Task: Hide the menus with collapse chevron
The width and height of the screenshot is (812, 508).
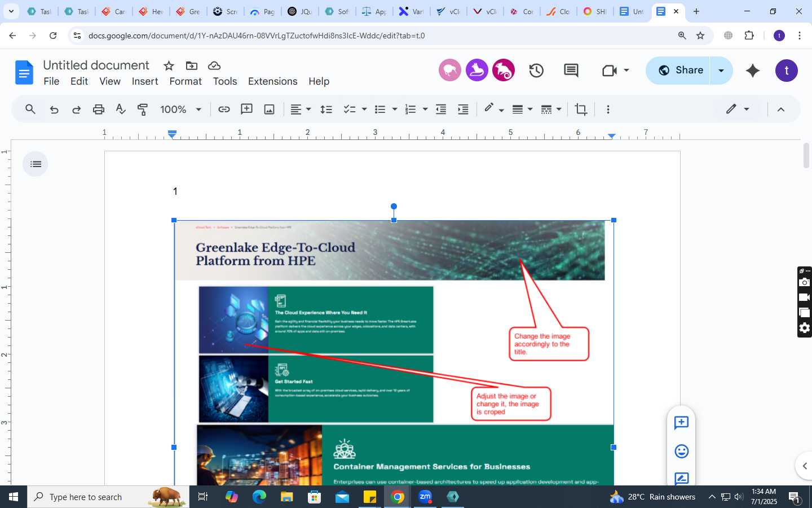Action: tap(781, 110)
